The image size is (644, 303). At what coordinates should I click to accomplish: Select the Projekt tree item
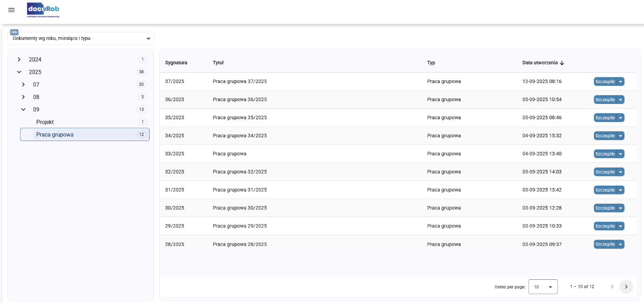(45, 122)
